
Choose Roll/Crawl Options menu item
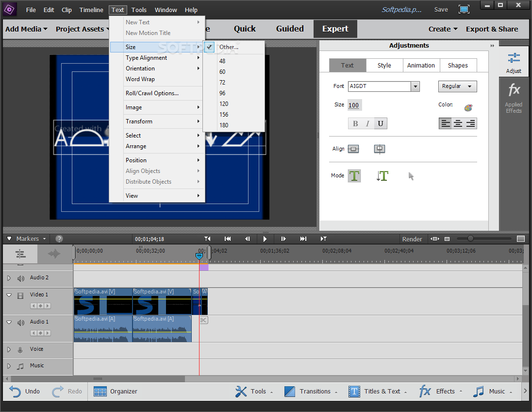(x=157, y=93)
